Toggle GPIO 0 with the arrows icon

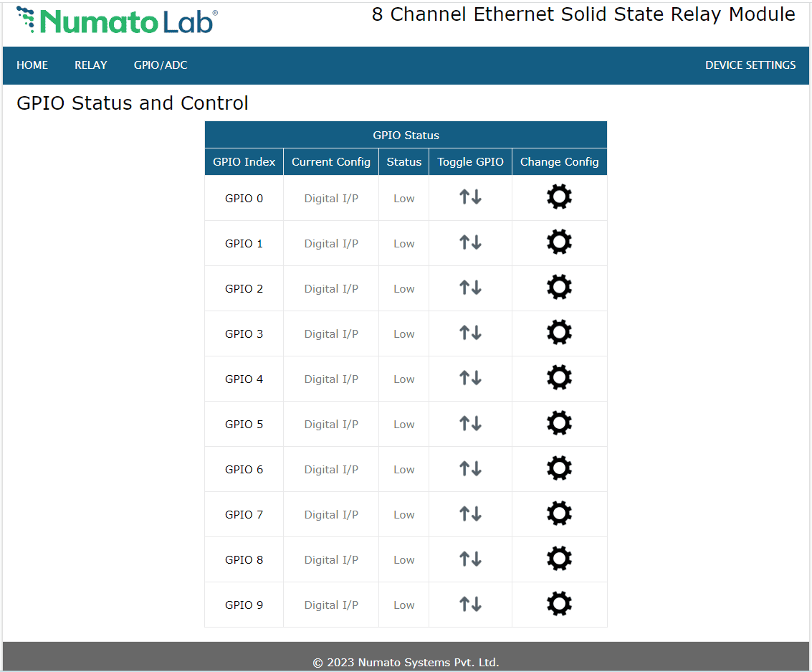pos(470,197)
